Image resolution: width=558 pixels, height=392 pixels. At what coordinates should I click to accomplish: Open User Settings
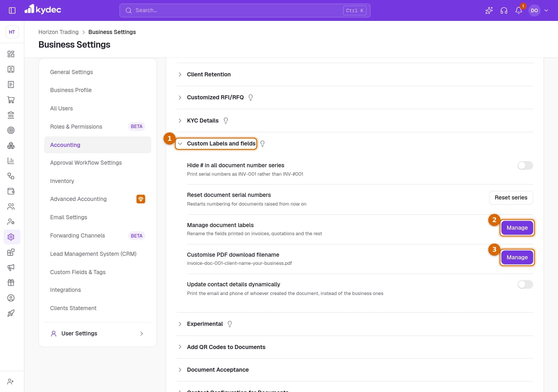98,333
